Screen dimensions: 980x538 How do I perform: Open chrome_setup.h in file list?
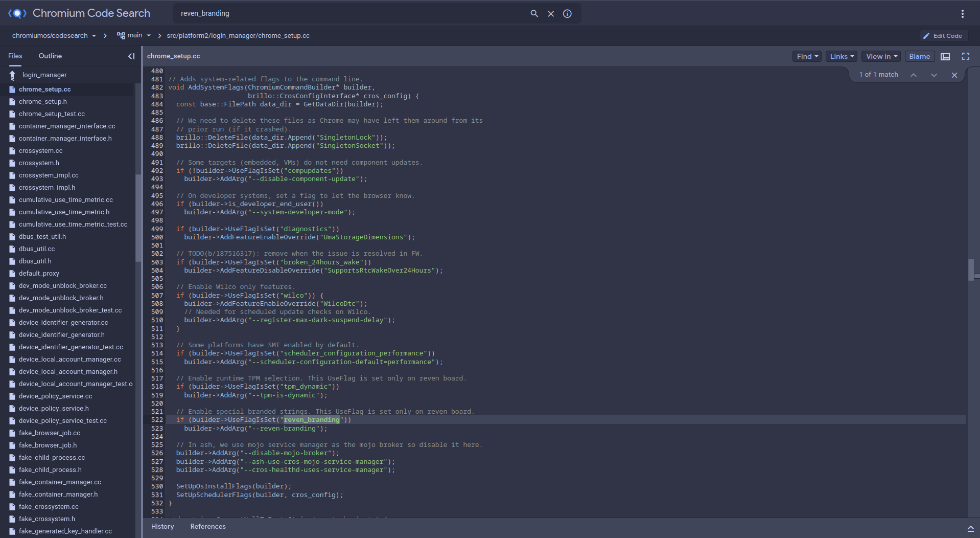coord(43,102)
